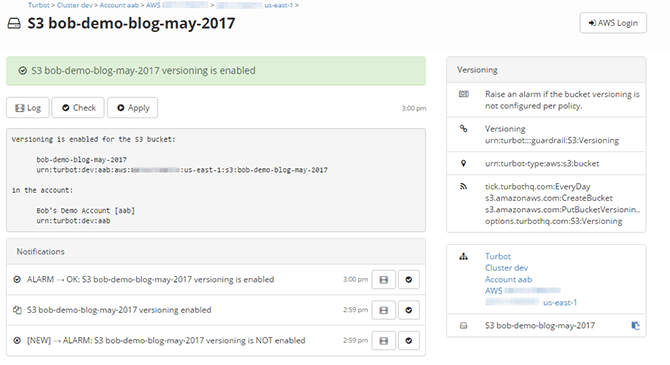Open log for ALARM → OK notification

click(384, 280)
